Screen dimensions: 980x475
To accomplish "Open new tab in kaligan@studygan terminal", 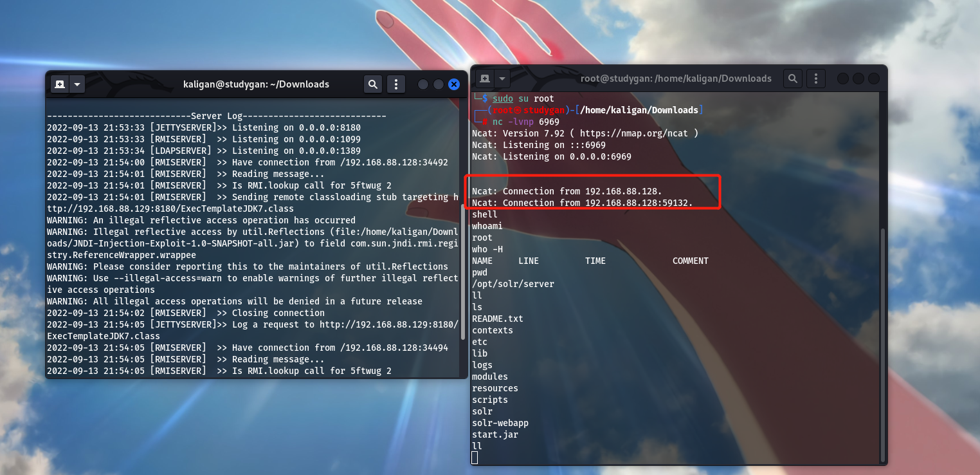I will [x=60, y=84].
